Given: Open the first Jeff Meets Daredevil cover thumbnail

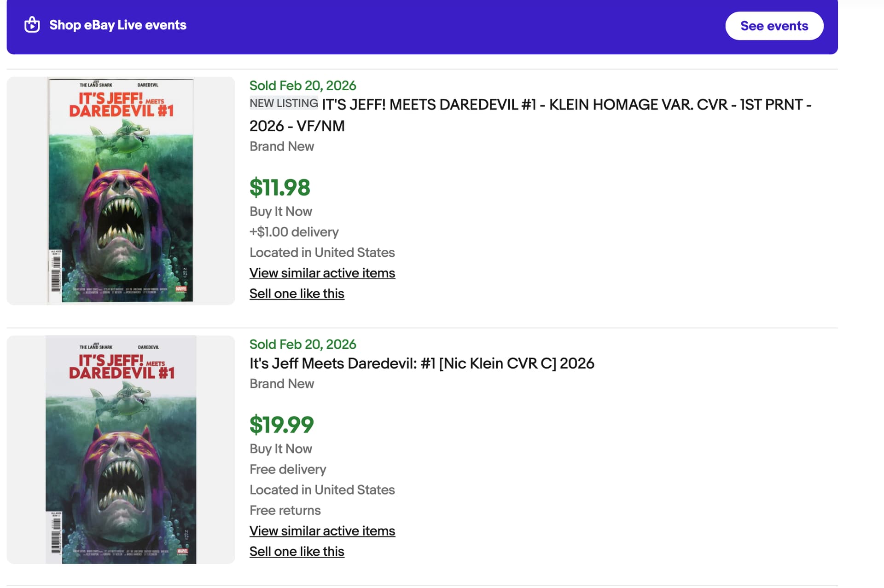Looking at the screenshot, I should (121, 190).
